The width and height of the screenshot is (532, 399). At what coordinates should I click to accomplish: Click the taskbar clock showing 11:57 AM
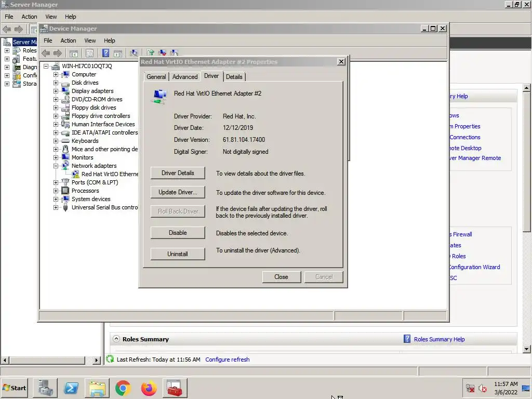506,388
